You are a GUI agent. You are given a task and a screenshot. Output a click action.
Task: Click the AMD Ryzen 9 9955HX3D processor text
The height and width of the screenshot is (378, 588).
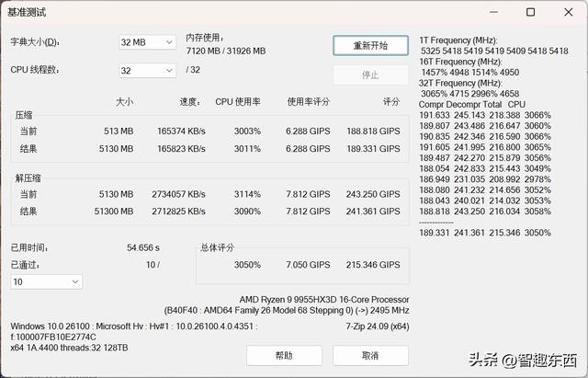(x=324, y=300)
